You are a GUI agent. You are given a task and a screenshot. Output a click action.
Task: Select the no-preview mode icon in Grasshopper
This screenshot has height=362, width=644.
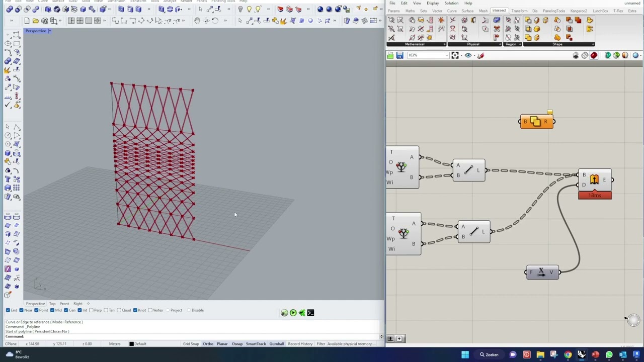click(576, 55)
